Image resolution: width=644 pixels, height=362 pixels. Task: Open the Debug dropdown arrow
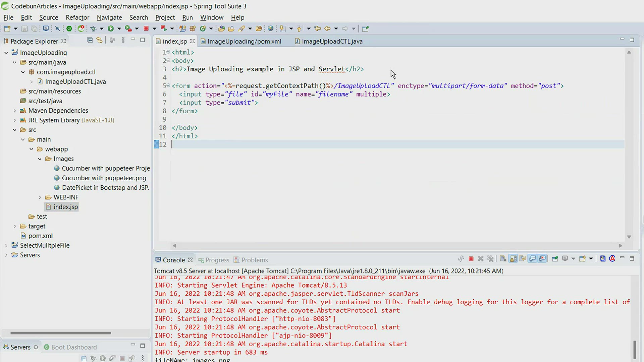point(101,29)
